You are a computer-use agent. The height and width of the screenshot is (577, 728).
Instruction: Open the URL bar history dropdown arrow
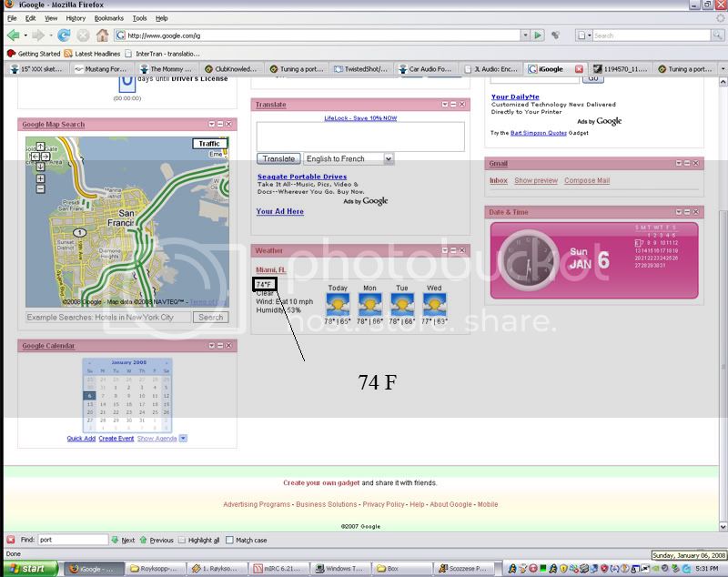(x=525, y=35)
